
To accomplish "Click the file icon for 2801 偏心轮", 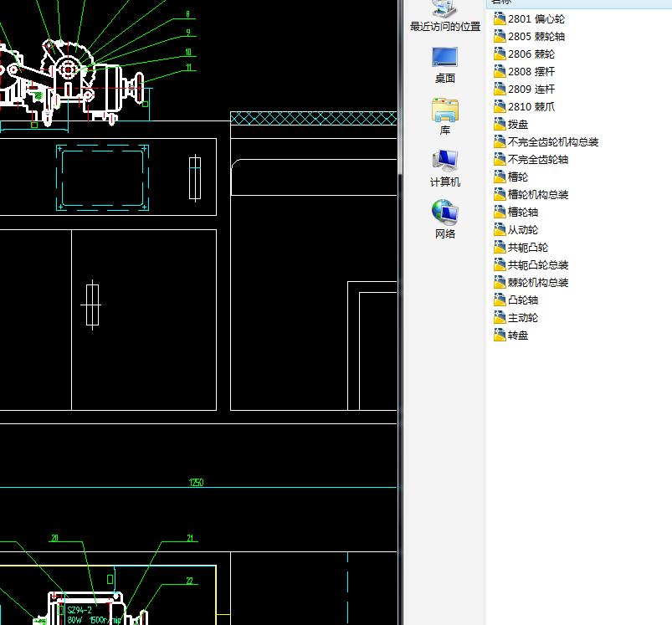I will (500, 19).
